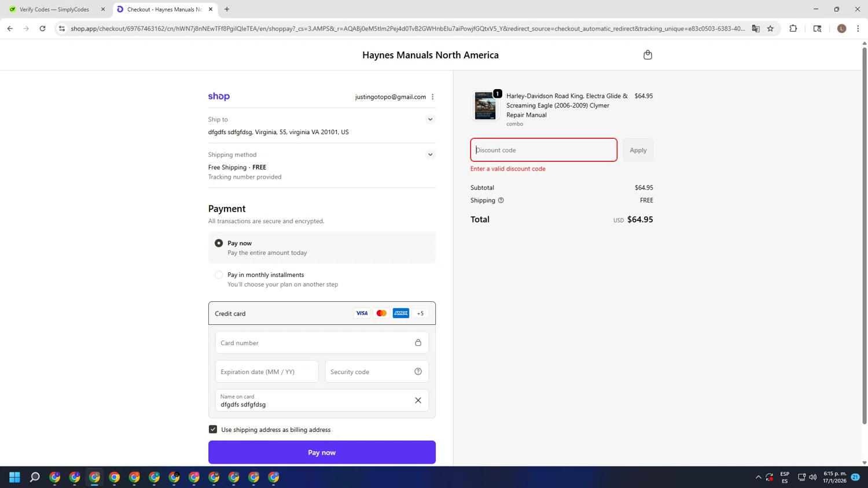Click email justingotopo@gmail.com
868x488 pixels.
tap(391, 97)
